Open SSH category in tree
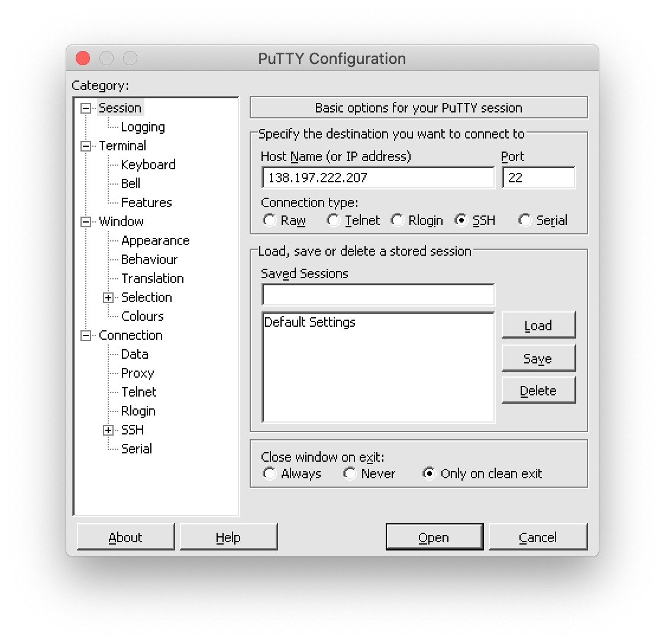 pyautogui.click(x=133, y=430)
